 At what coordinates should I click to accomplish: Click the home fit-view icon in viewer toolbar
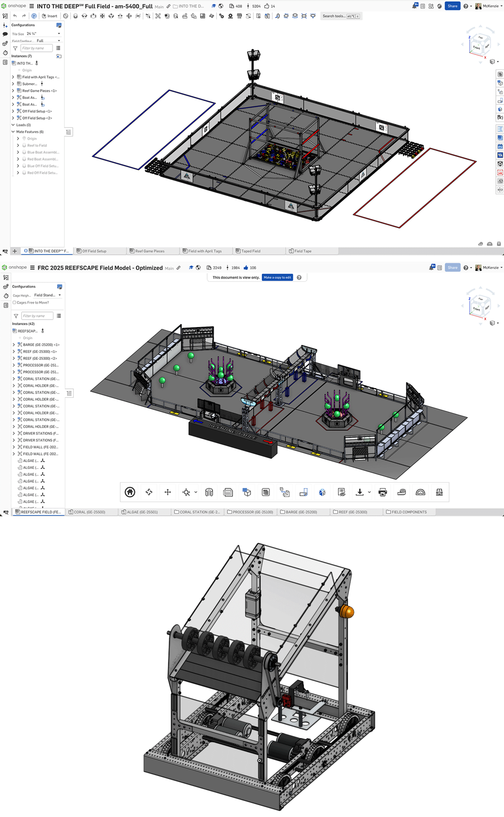(130, 492)
